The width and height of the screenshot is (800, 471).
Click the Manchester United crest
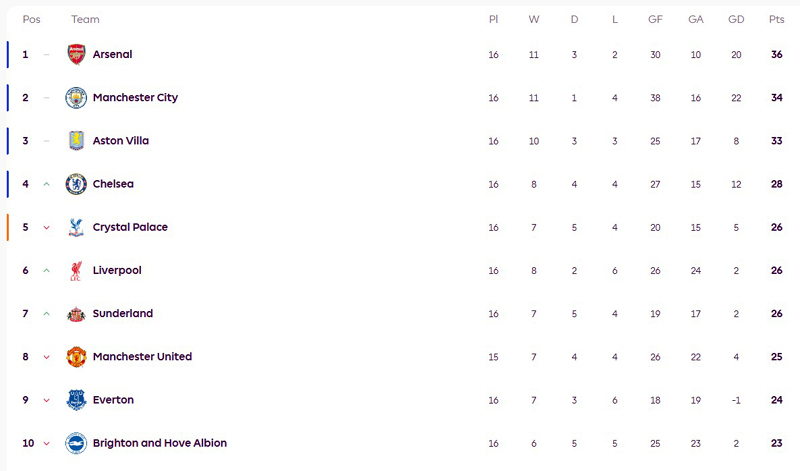[76, 357]
